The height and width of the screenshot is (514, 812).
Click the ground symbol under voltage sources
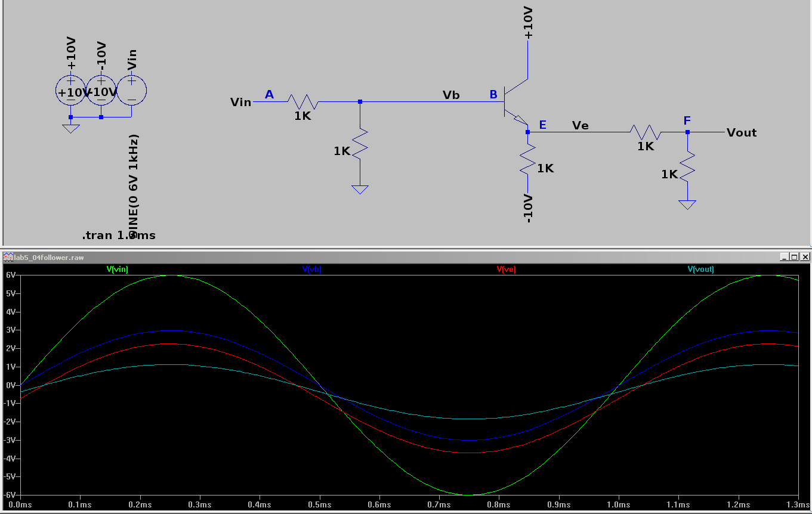[x=70, y=128]
